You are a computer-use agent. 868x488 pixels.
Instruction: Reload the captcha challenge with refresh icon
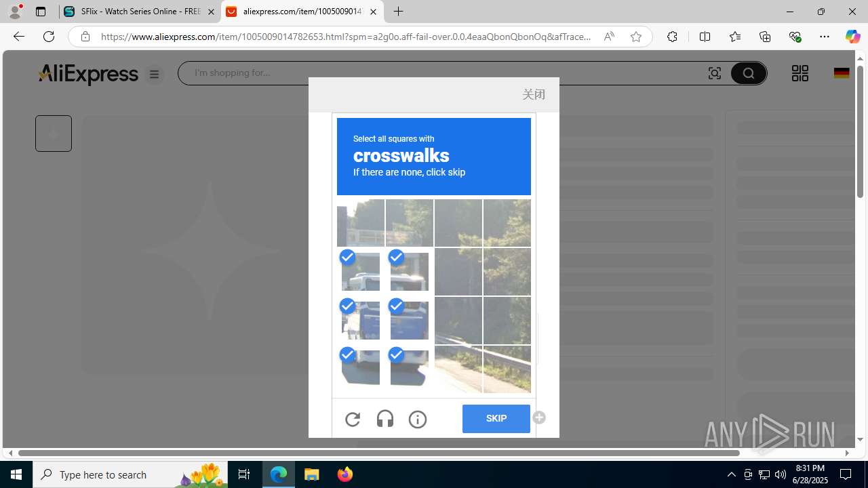(x=353, y=420)
